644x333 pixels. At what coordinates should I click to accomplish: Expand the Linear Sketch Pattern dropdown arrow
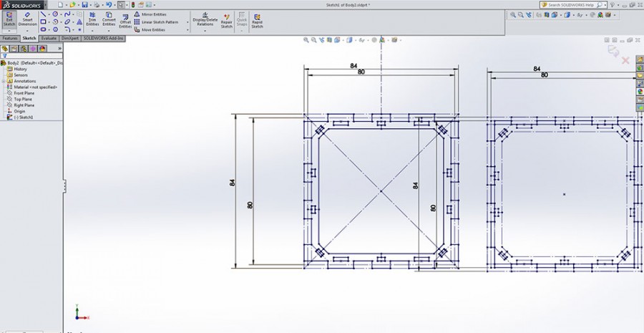tap(188, 22)
